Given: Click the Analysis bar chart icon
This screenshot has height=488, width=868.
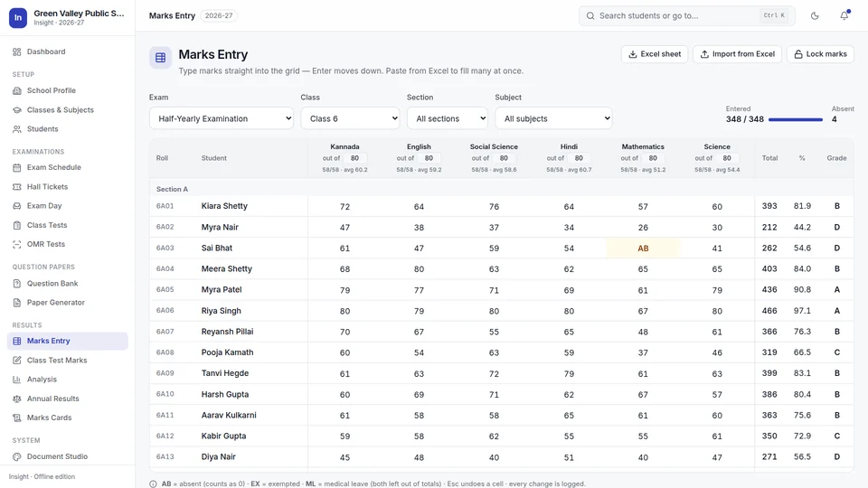Looking at the screenshot, I should tap(16, 380).
